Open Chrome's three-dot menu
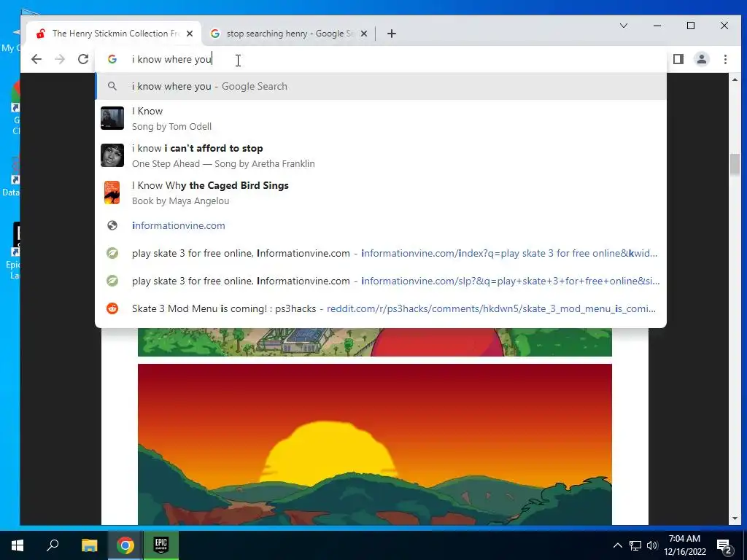The width and height of the screenshot is (747, 560). (725, 59)
